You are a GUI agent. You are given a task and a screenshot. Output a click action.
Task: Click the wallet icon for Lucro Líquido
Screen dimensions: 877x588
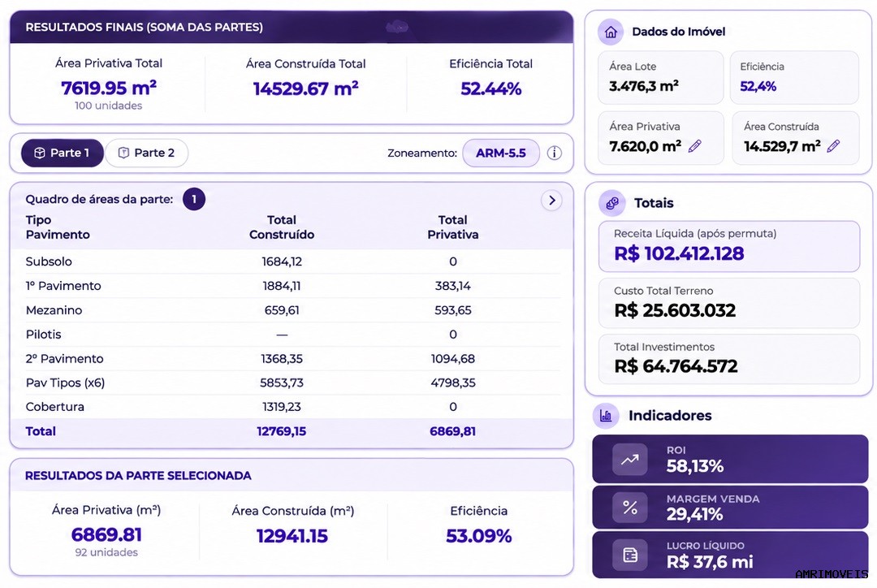(630, 555)
